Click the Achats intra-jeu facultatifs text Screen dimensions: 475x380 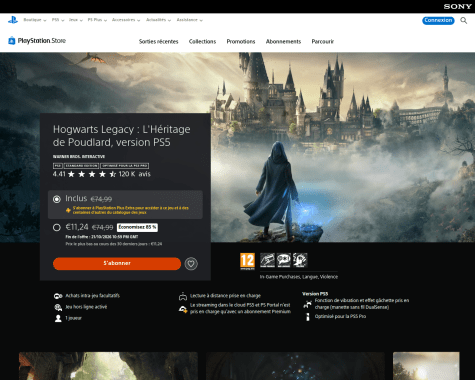point(92,296)
